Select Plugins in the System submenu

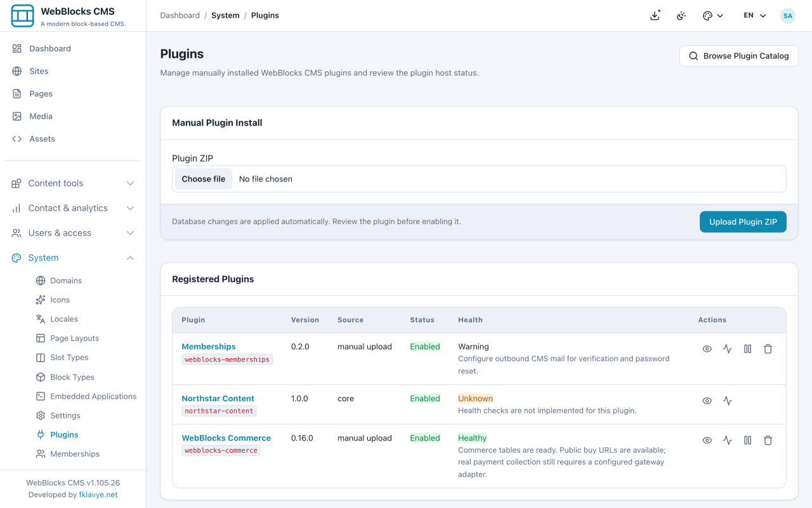click(x=64, y=435)
